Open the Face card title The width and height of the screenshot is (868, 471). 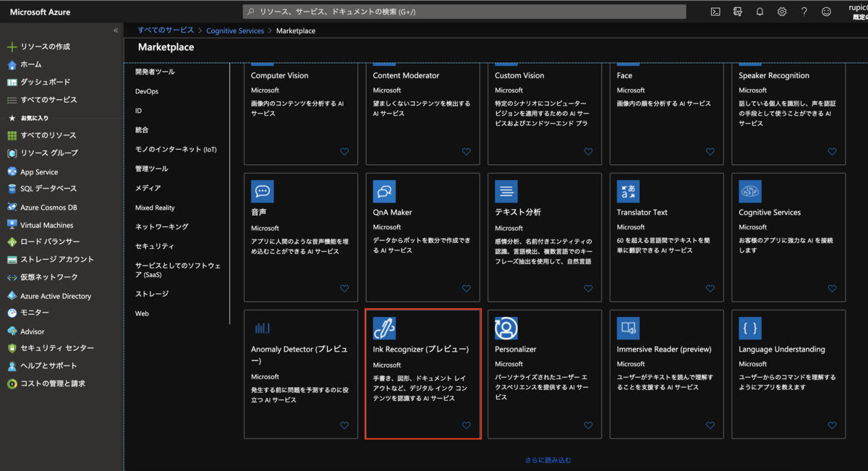pyautogui.click(x=624, y=75)
